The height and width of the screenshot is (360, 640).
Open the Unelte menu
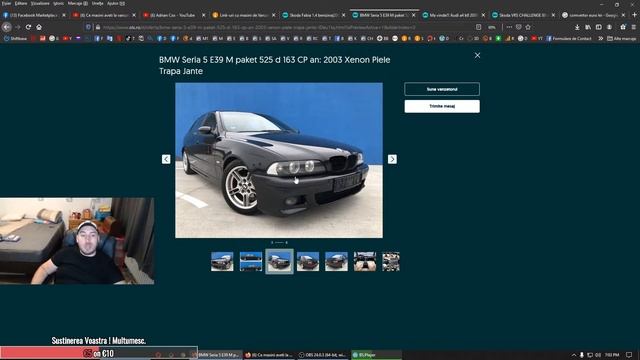(98, 3)
